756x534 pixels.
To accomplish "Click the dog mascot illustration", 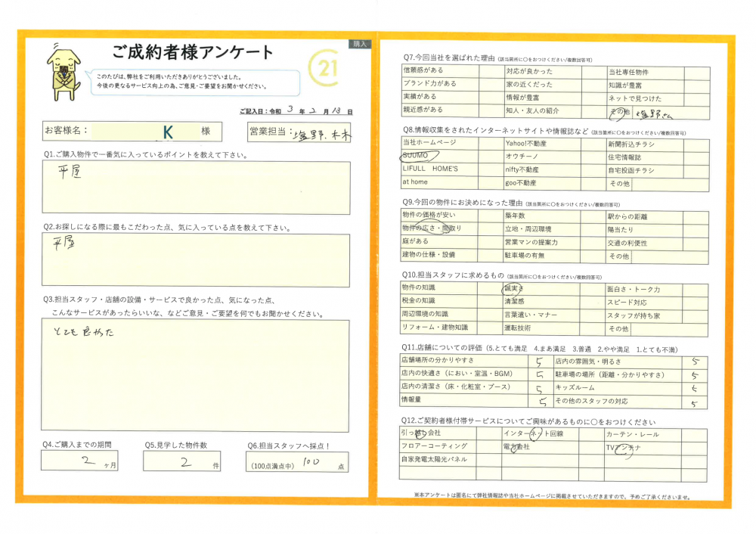I will click(65, 70).
